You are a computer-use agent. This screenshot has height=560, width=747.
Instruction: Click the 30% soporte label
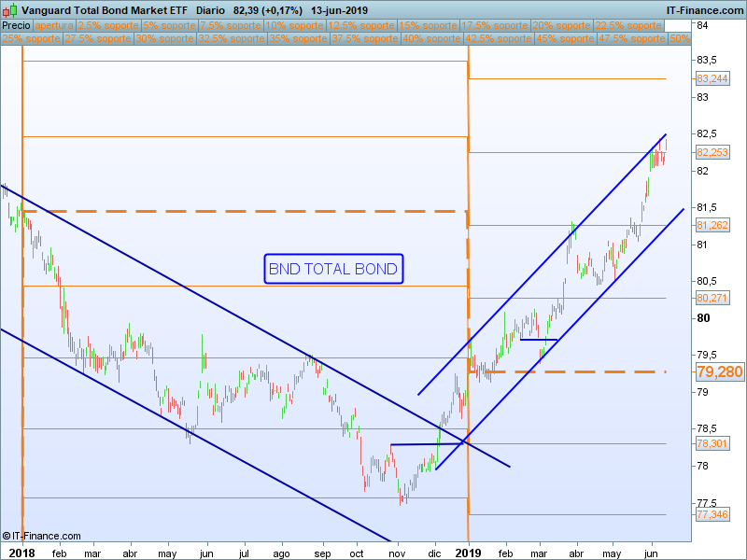[164, 38]
